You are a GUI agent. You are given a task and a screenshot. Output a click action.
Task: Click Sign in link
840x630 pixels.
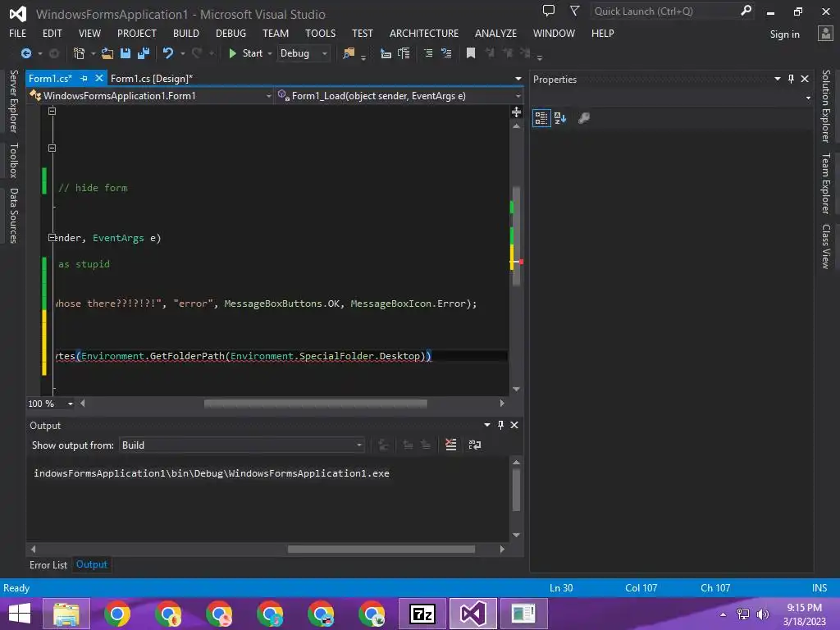(784, 34)
